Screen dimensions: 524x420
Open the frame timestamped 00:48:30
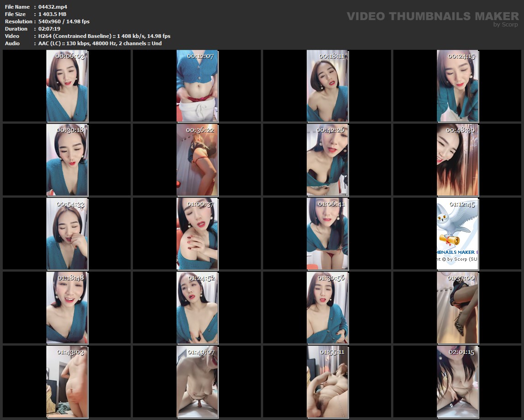click(457, 160)
